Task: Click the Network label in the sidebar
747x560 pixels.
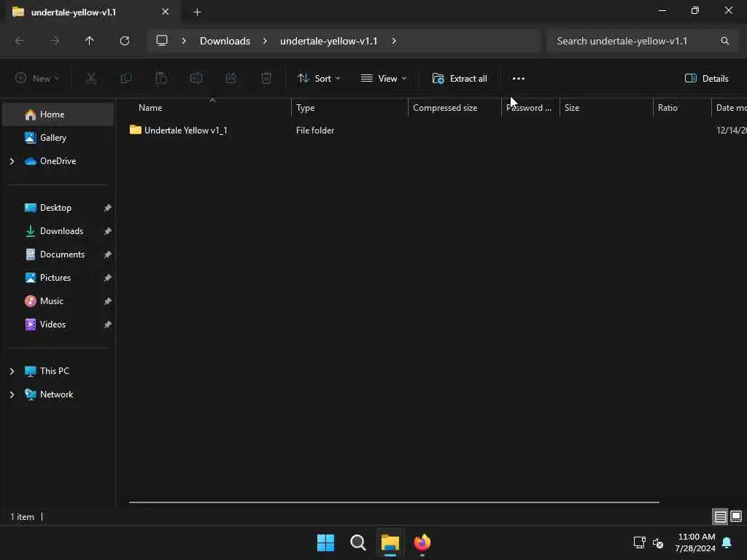Action: (x=56, y=394)
